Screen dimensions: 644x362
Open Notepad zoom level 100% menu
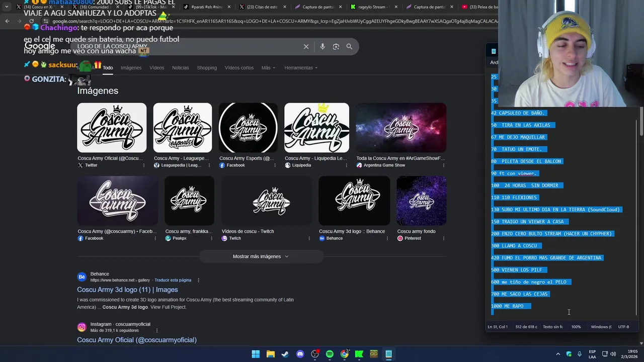(576, 327)
